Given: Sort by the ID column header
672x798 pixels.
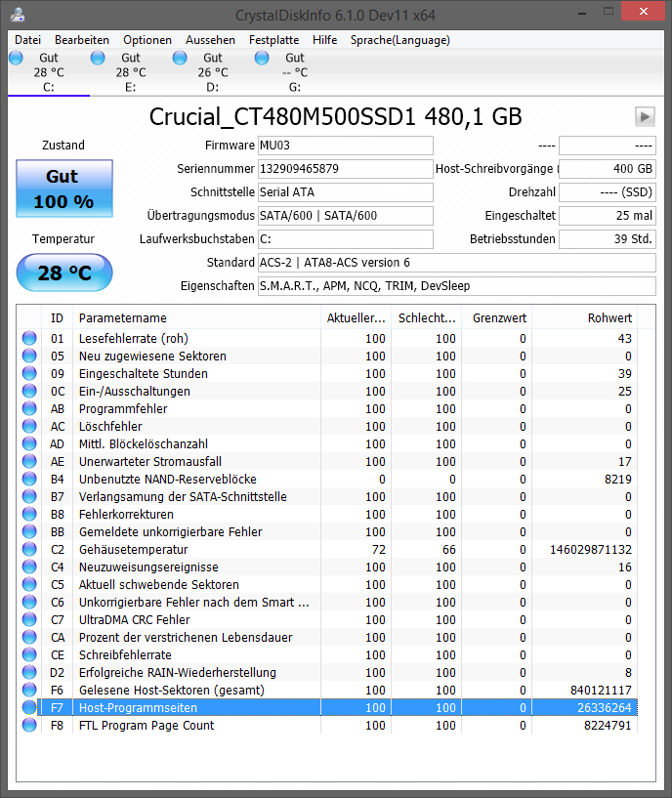Looking at the screenshot, I should tap(57, 318).
